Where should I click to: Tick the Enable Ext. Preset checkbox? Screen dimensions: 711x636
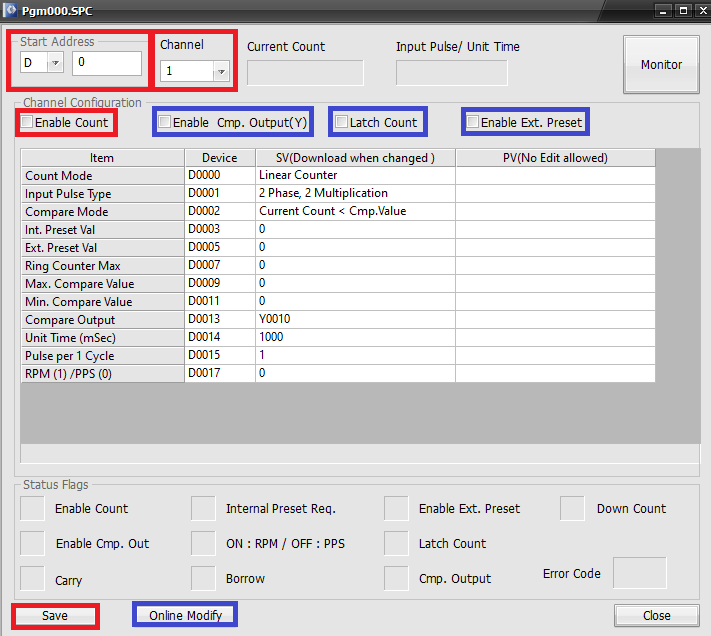pos(472,123)
